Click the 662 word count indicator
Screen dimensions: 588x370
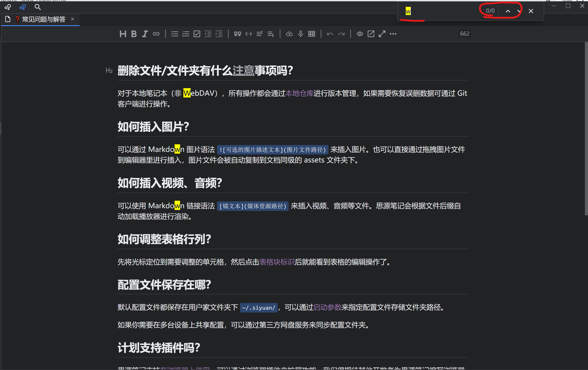coord(465,34)
